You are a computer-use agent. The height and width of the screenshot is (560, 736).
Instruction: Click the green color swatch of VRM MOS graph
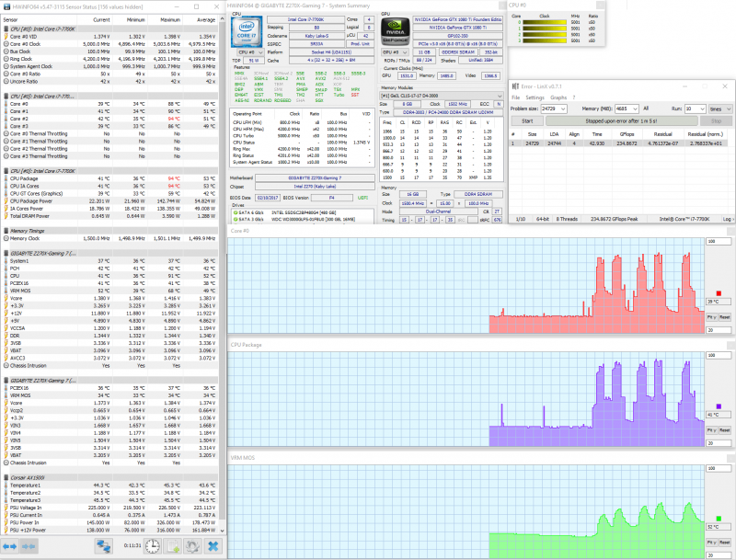719,519
